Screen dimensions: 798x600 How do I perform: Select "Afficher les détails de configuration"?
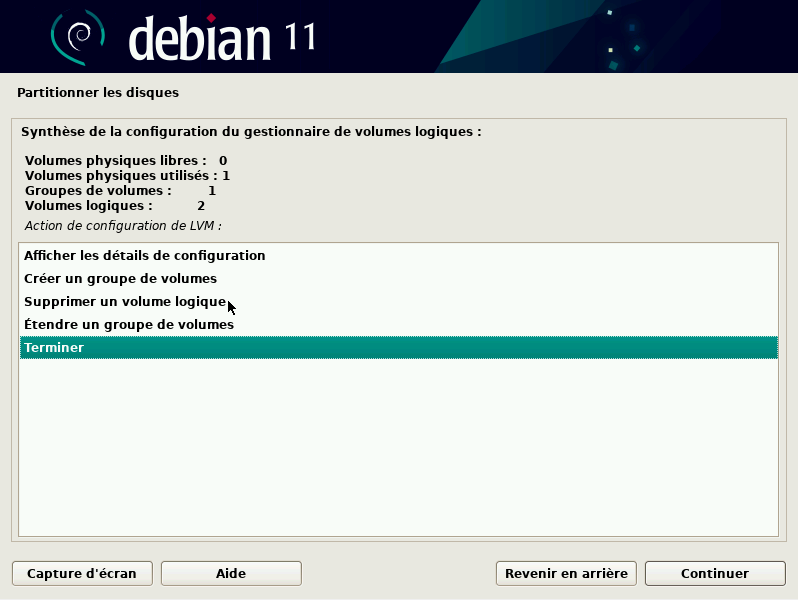coord(145,255)
